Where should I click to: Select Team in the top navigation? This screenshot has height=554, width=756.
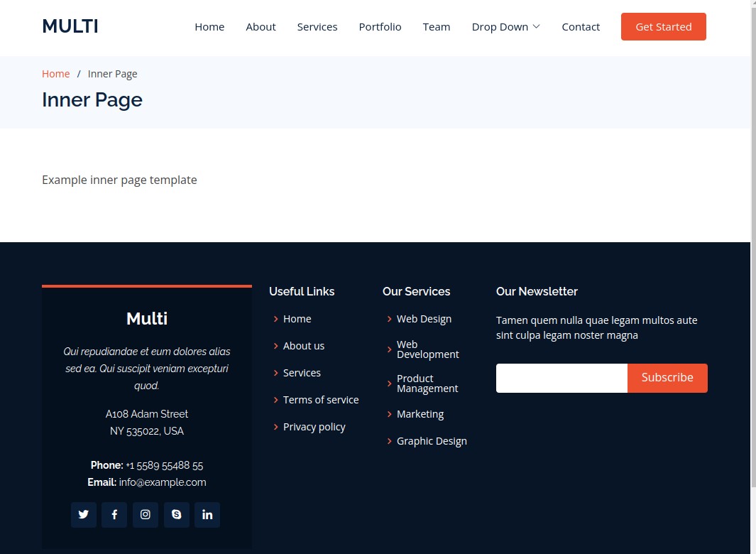[x=437, y=27]
